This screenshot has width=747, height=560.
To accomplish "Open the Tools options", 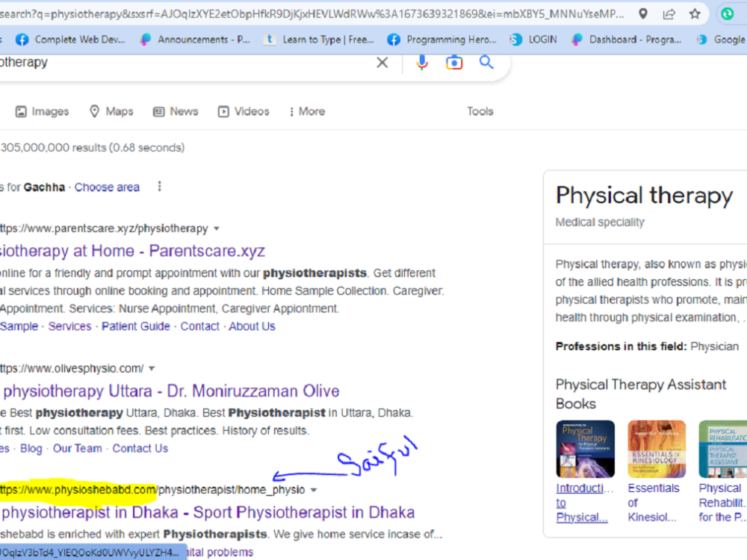I will pos(480,111).
